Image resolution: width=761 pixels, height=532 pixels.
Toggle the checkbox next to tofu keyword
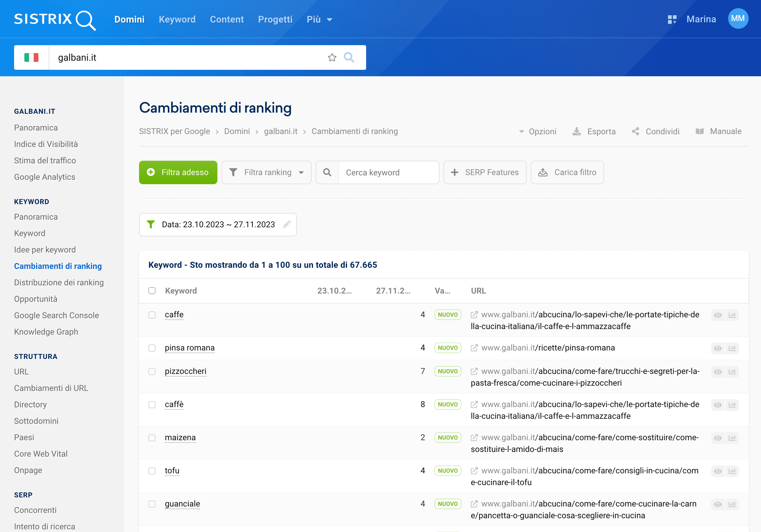[x=152, y=471]
